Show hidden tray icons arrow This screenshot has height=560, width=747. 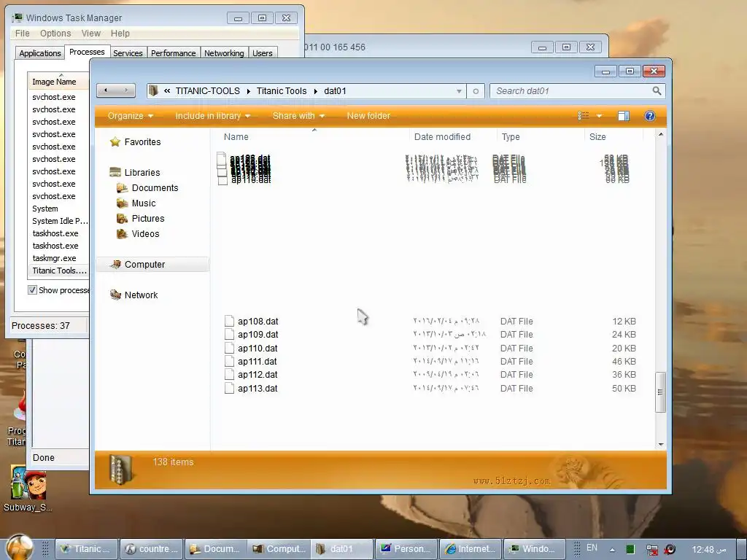coord(612,550)
